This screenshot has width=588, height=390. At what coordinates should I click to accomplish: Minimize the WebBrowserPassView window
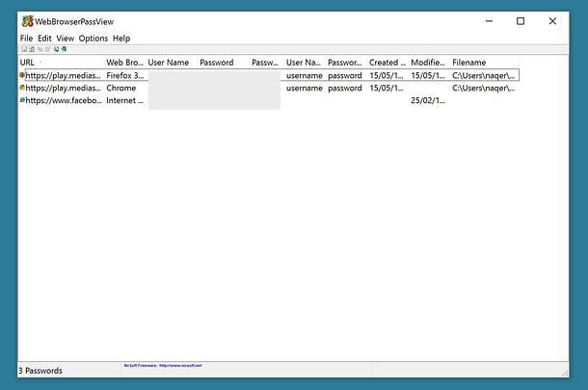tap(489, 21)
